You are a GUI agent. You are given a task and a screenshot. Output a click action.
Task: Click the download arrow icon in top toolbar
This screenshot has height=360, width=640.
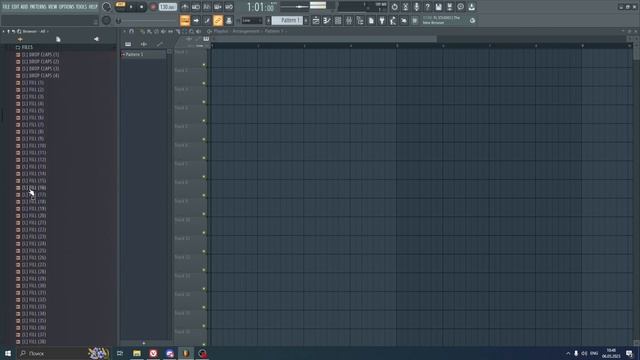click(471, 7)
